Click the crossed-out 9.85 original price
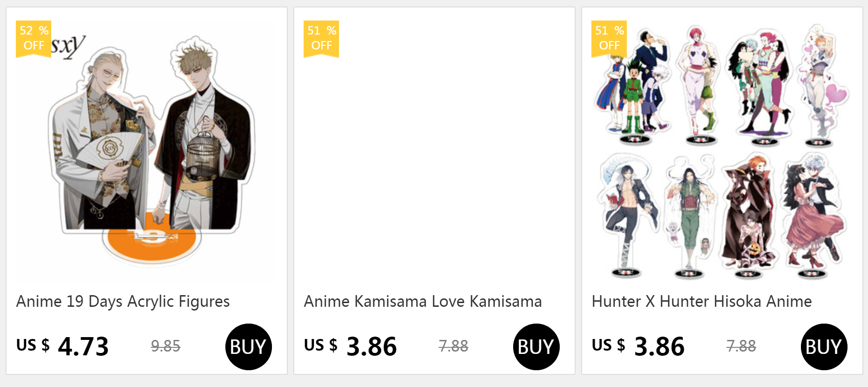 [x=165, y=346]
